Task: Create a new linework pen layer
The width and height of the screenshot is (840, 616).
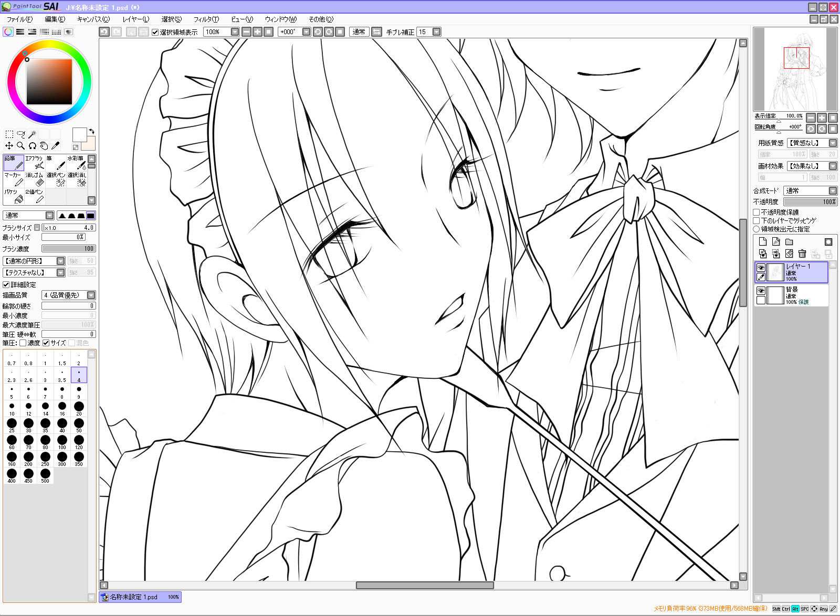Action: (776, 241)
